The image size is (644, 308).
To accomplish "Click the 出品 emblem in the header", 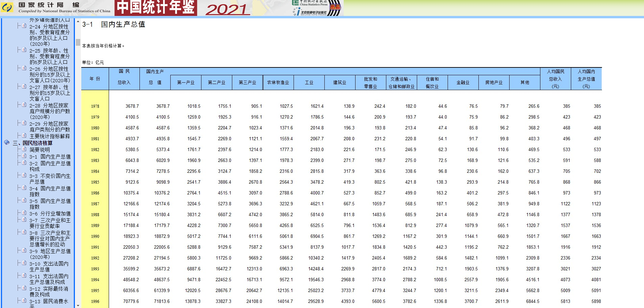I will pos(335,7).
